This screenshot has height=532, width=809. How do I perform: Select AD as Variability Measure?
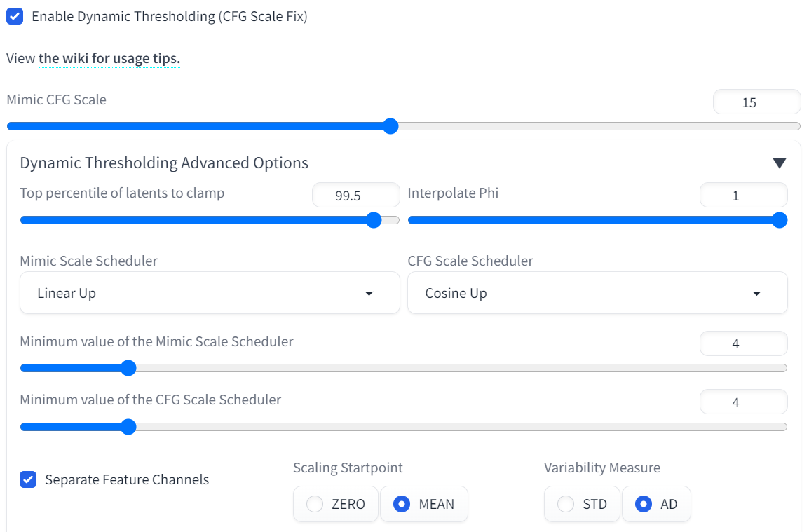pyautogui.click(x=643, y=504)
